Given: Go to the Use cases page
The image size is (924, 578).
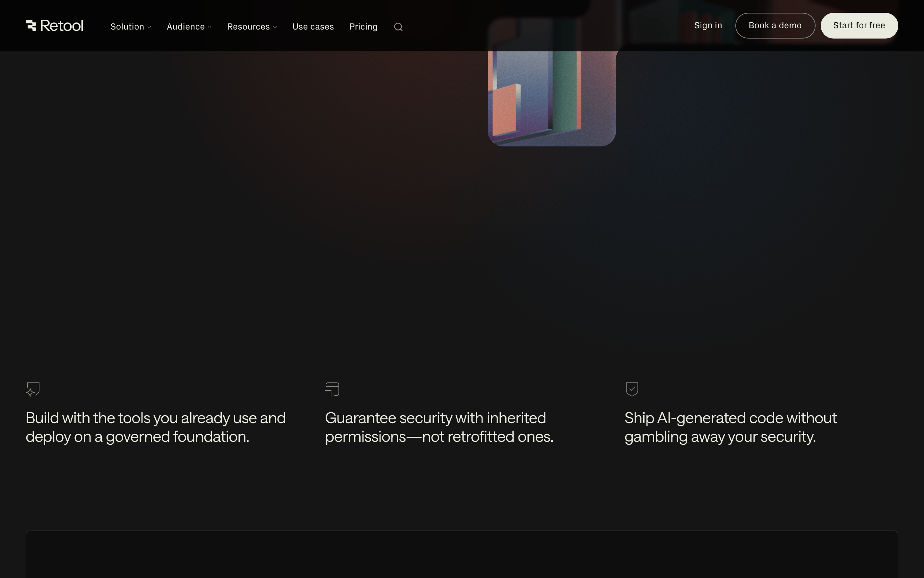Looking at the screenshot, I should pos(313,27).
